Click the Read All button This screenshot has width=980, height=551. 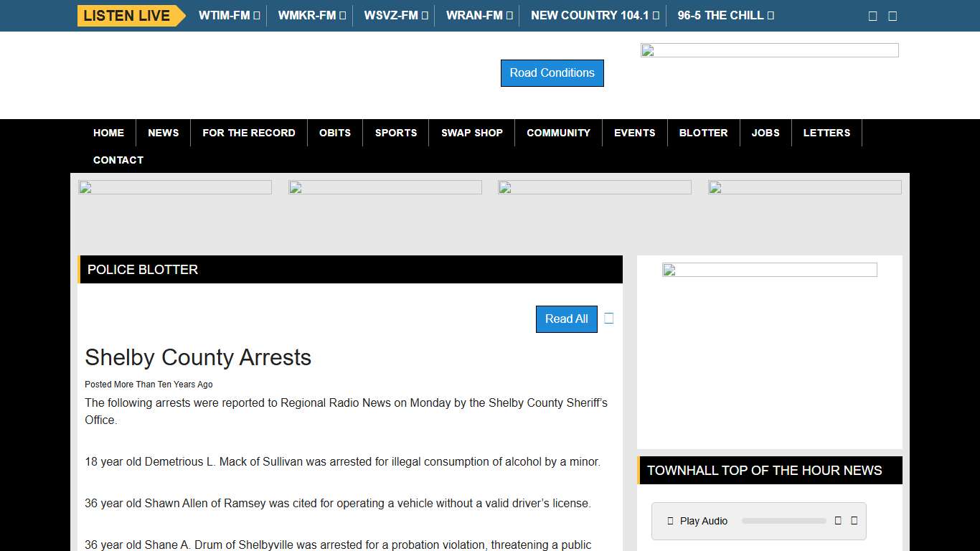pos(566,319)
